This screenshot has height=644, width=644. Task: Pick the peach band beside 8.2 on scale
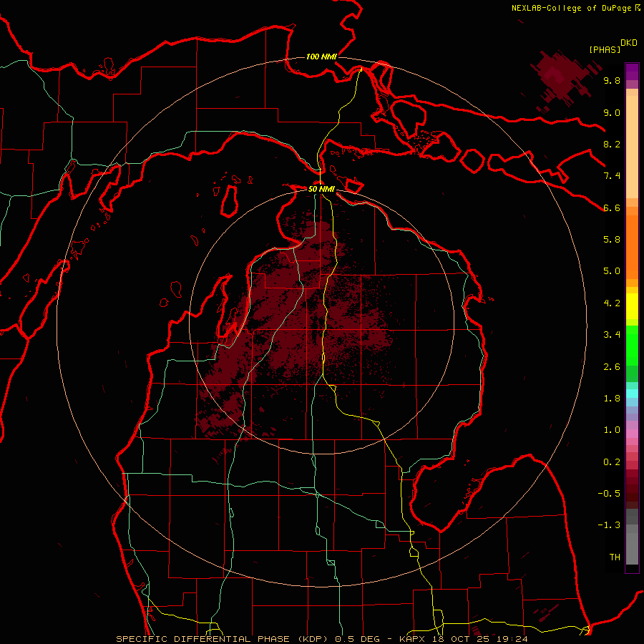[x=632, y=147]
